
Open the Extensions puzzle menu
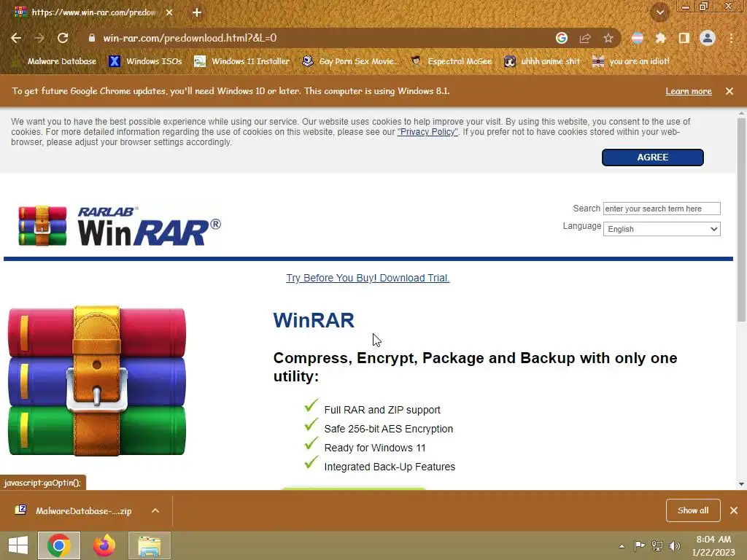click(661, 38)
